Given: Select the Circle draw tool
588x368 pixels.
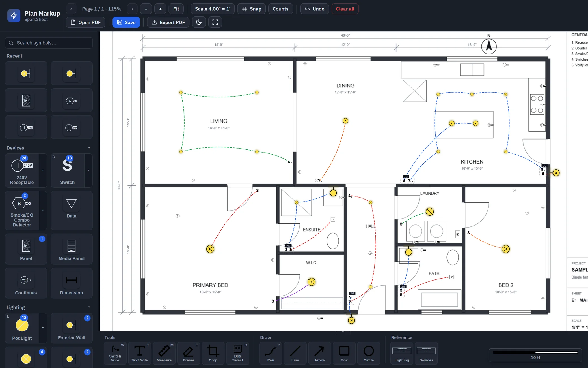Looking at the screenshot, I should [x=369, y=353].
